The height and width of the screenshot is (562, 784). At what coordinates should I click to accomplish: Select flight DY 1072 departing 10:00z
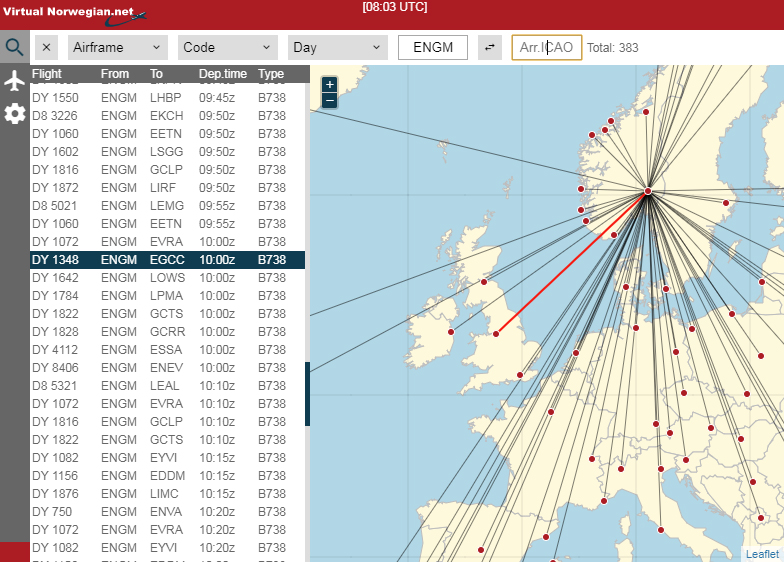(x=168, y=242)
